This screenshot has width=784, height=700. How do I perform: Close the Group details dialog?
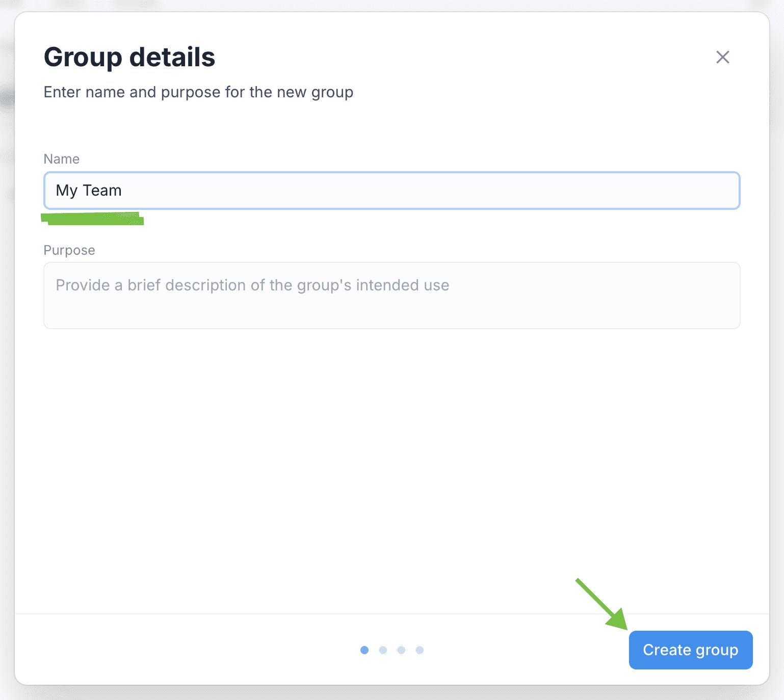(x=722, y=57)
